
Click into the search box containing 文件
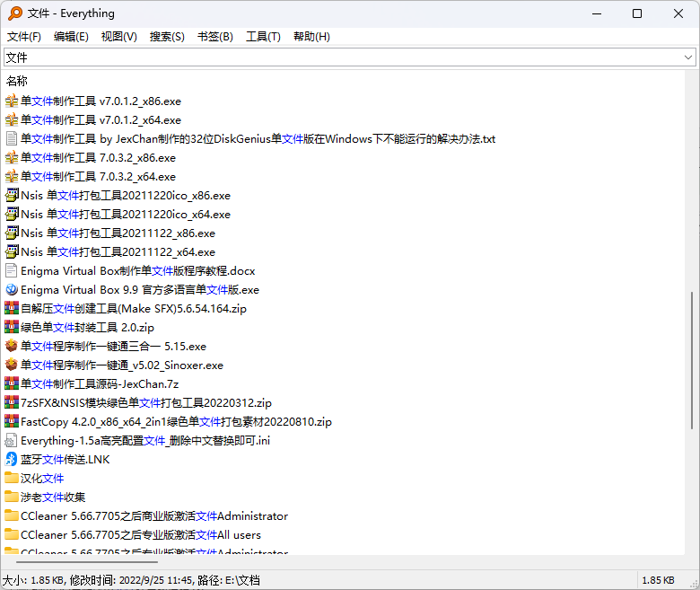click(343, 57)
